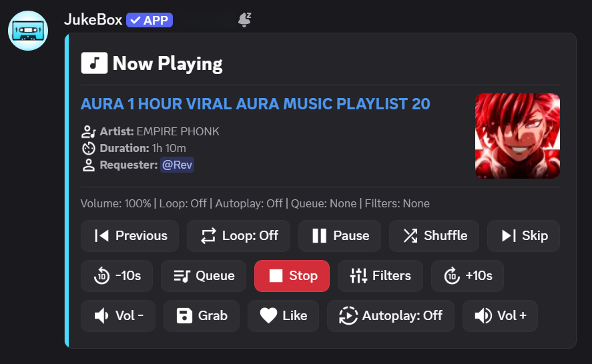Viewport: 592px width, 364px height.
Task: Skip back to the previous track
Action: [130, 236]
